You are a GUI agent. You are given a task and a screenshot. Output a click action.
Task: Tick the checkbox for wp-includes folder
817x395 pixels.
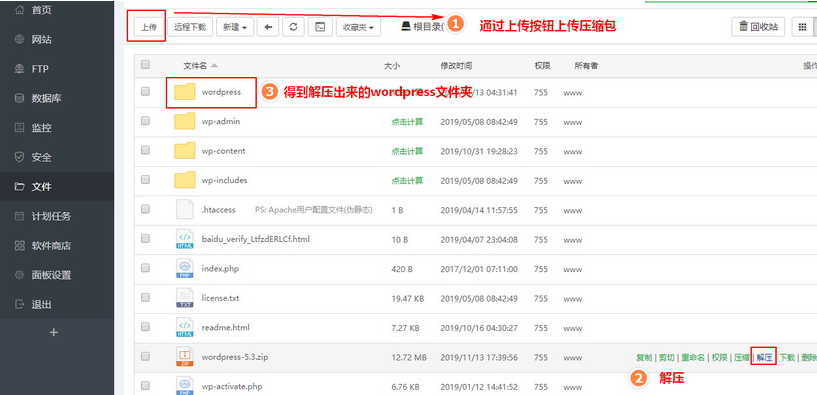point(145,180)
